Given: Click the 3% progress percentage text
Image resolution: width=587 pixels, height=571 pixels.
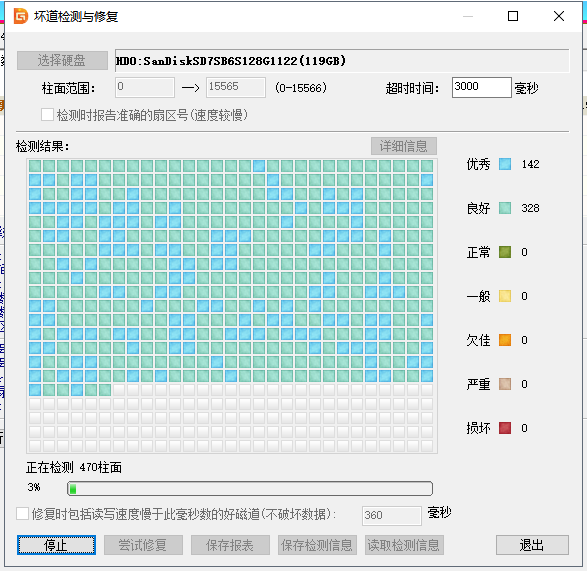Looking at the screenshot, I should tap(34, 487).
